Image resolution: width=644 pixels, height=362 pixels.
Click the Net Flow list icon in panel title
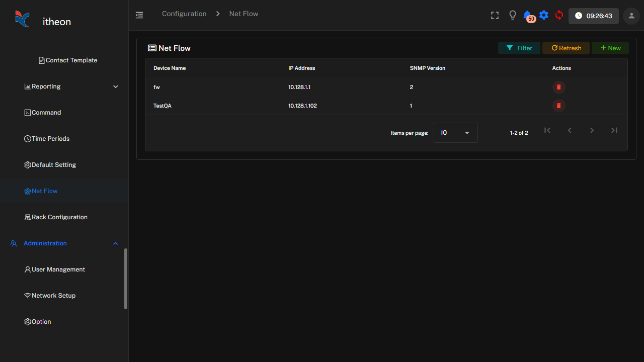[x=152, y=48]
